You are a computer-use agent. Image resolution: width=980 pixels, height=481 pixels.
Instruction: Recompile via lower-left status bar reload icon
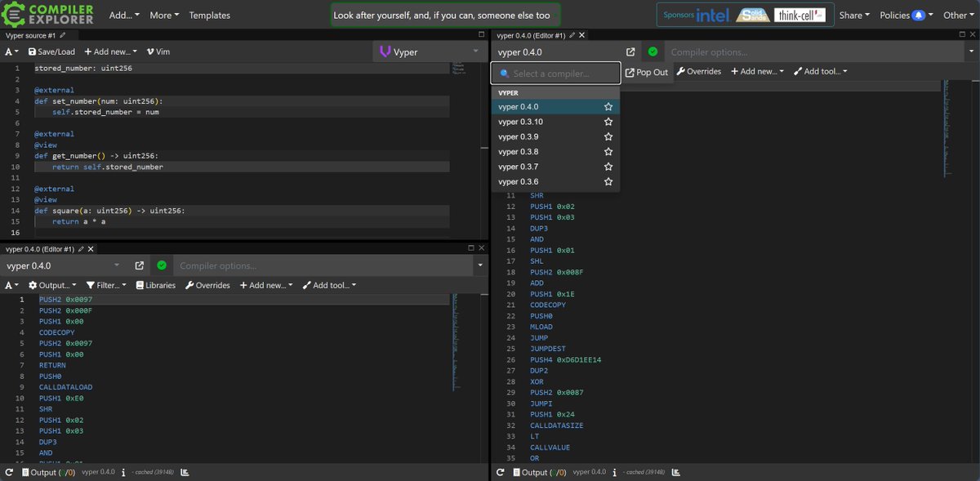pos(9,472)
